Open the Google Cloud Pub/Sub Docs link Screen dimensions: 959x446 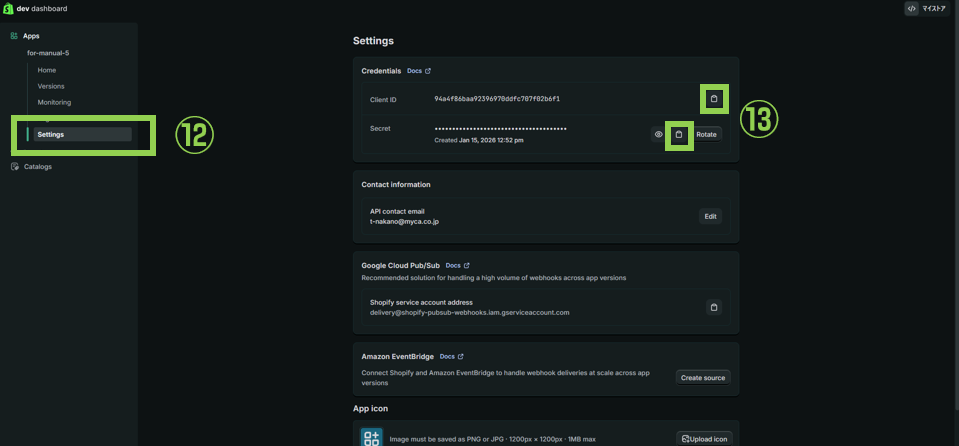pos(457,265)
